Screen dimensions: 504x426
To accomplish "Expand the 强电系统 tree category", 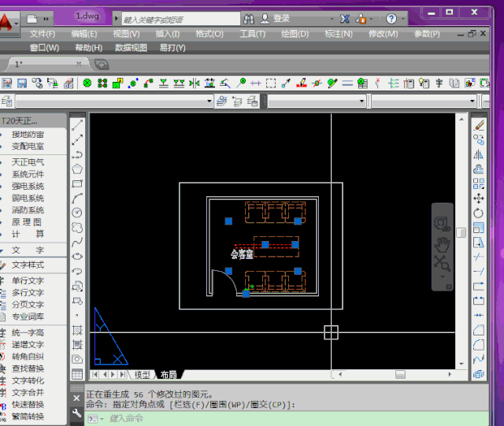I will (x=28, y=187).
